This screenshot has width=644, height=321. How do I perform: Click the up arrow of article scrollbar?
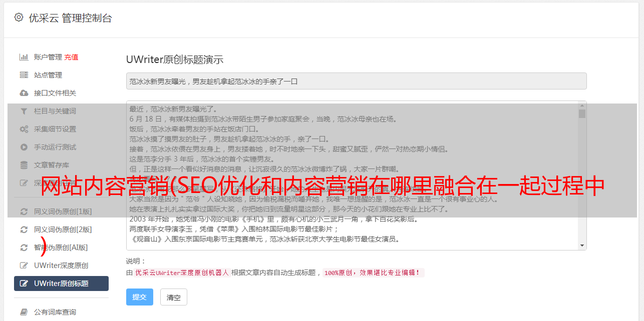582,105
